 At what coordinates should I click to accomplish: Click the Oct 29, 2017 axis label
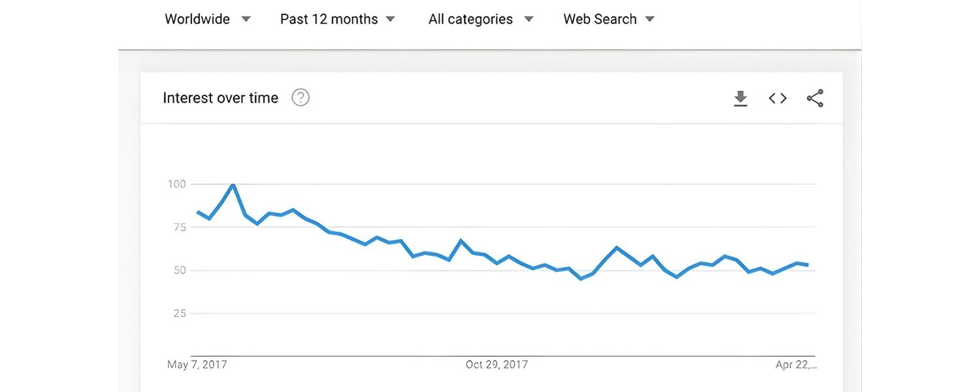pos(497,365)
